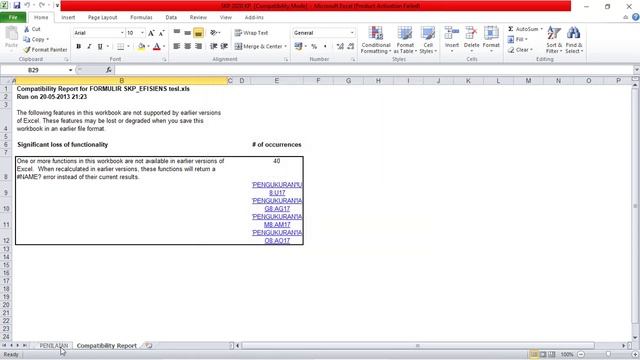Toggle Wrap Text
This screenshot has width=640, height=360.
(x=251, y=33)
